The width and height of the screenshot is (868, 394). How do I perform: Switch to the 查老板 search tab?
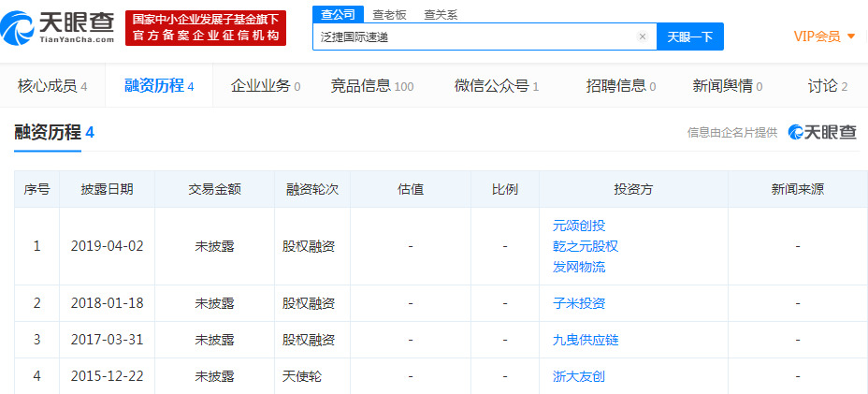pos(389,15)
